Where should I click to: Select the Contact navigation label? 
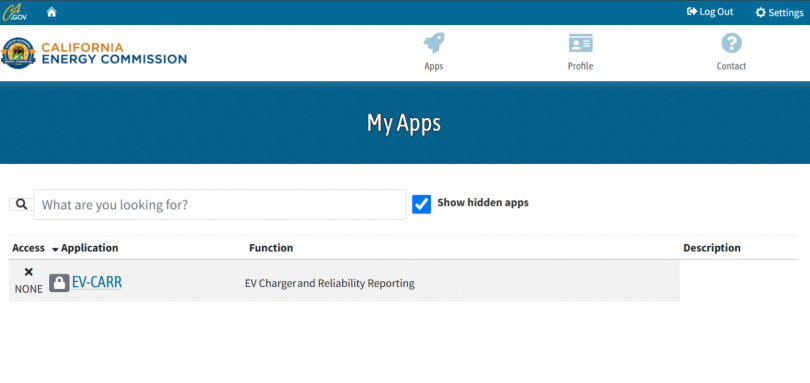coord(731,66)
